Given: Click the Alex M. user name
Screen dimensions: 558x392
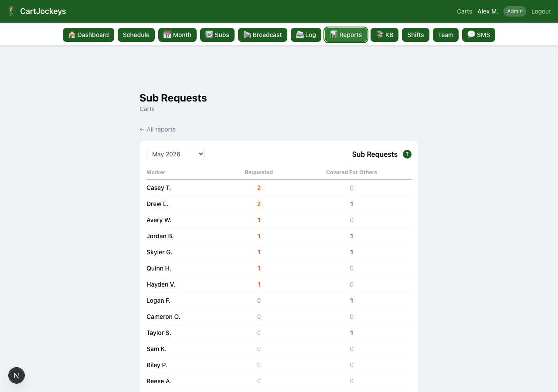Looking at the screenshot, I should coord(488,11).
